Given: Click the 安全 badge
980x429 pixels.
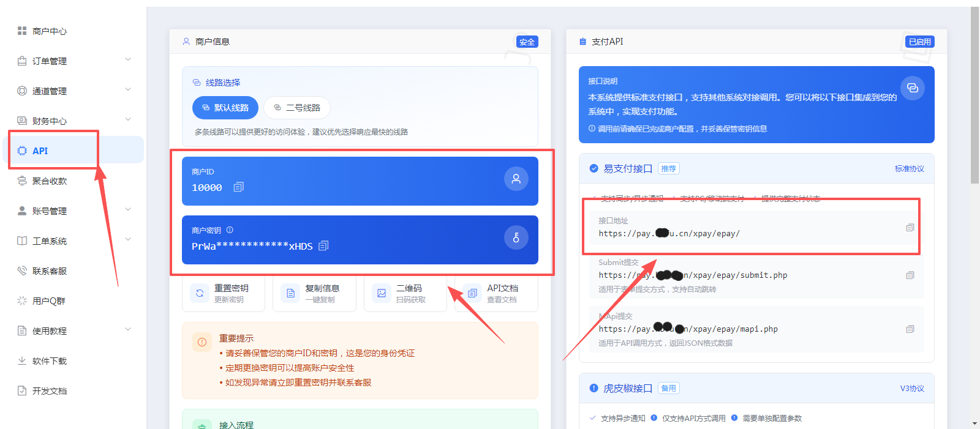Looking at the screenshot, I should (x=527, y=42).
